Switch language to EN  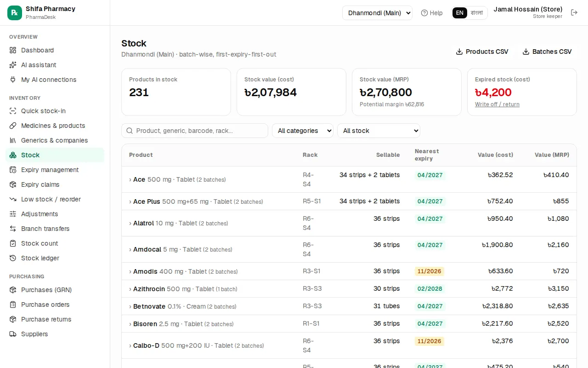coord(460,13)
